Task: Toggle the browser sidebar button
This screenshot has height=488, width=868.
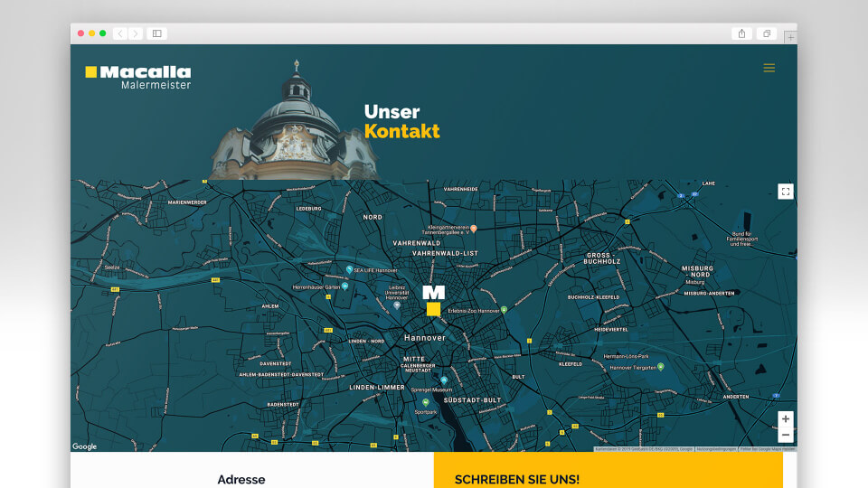Action: point(157,33)
